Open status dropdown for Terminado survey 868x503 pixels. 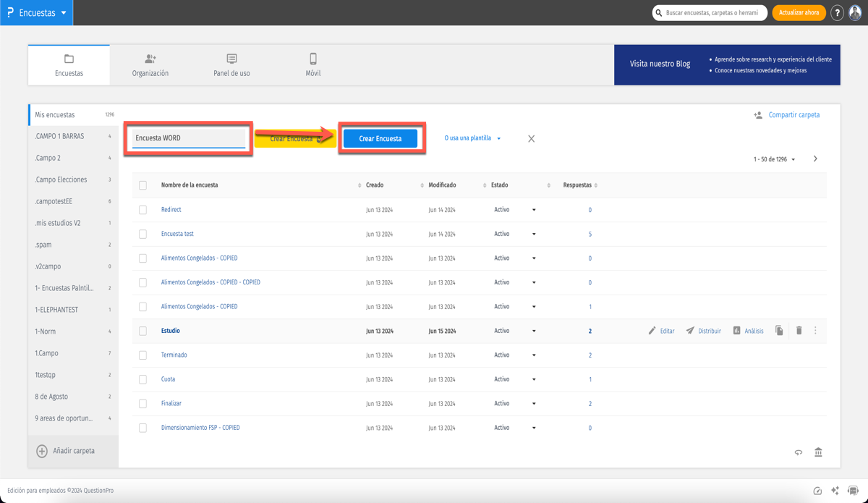(x=534, y=355)
